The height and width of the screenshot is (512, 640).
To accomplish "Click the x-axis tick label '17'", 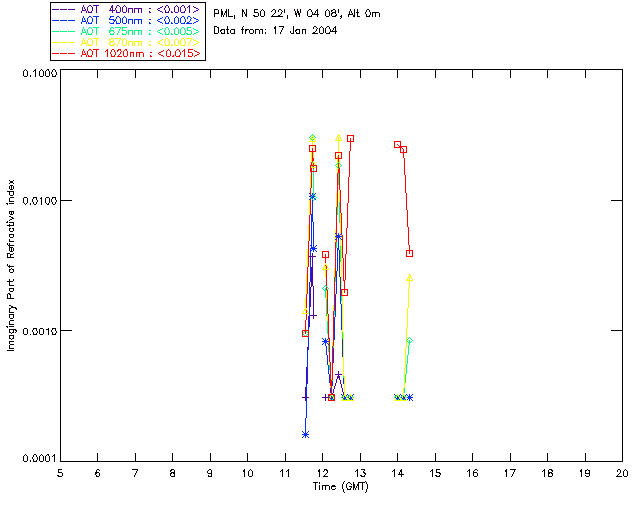I will [x=510, y=473].
